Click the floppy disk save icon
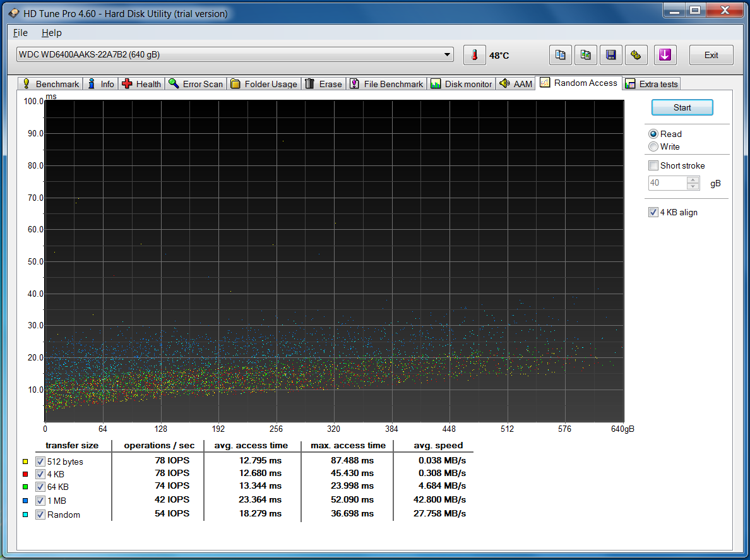This screenshot has height=560, width=750. 610,55
